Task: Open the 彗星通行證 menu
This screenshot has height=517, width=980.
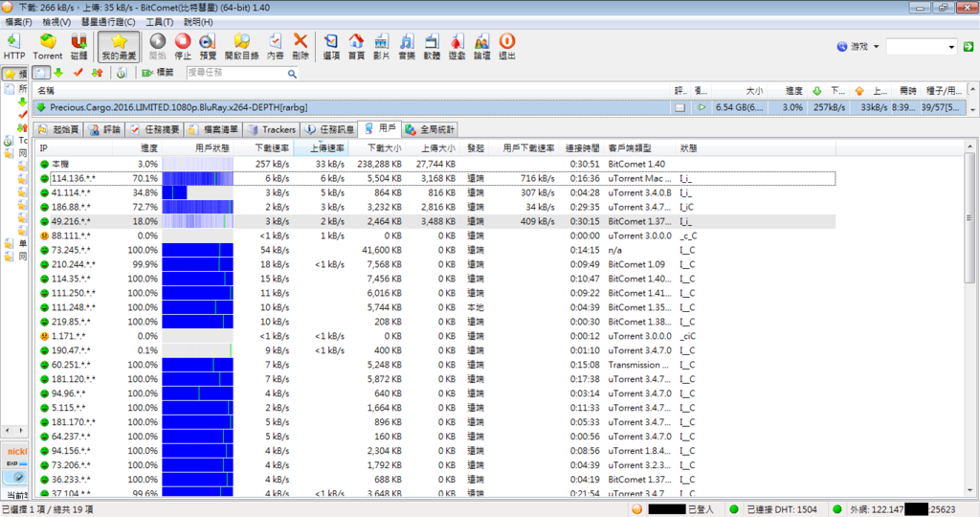Action: (x=108, y=22)
